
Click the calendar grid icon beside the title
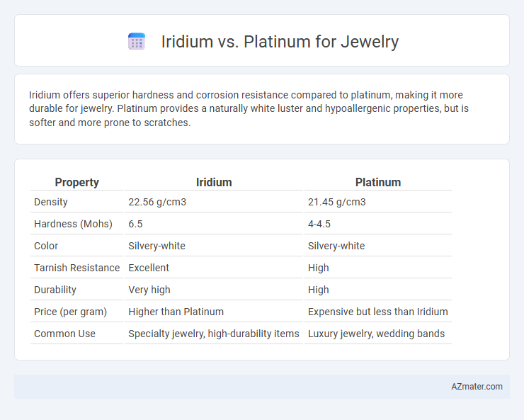coord(137,41)
